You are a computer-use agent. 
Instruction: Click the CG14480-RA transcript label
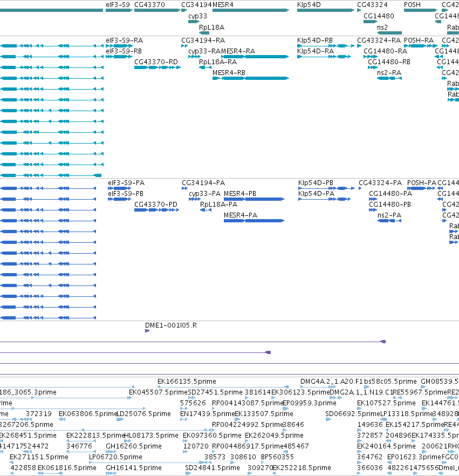point(385,51)
